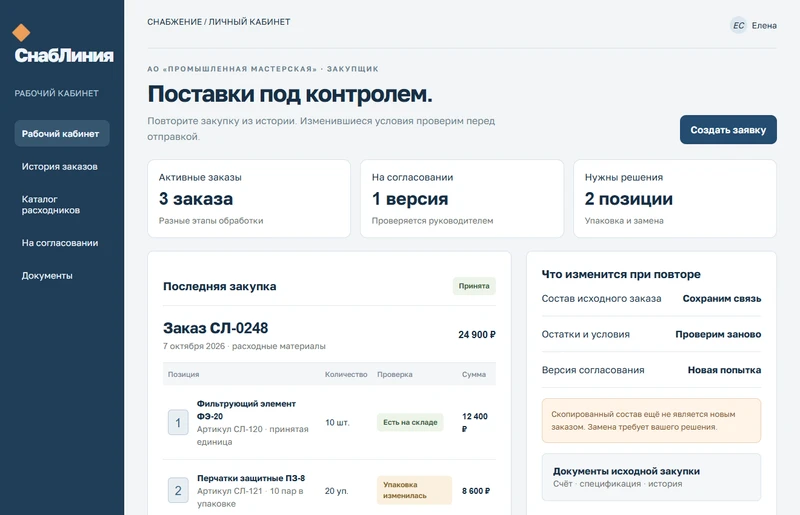Click the 8 600 ₽ amount cell
The width and height of the screenshot is (800, 515).
[476, 491]
